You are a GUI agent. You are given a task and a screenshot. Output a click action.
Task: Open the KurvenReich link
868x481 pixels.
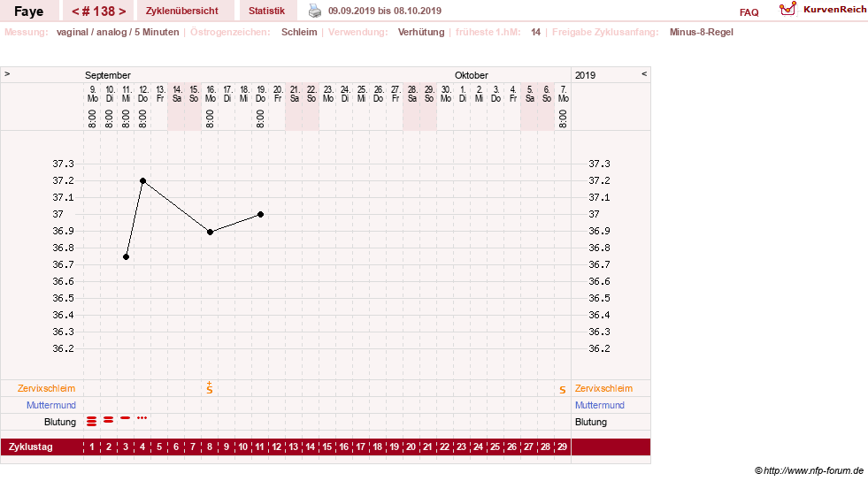pos(834,10)
